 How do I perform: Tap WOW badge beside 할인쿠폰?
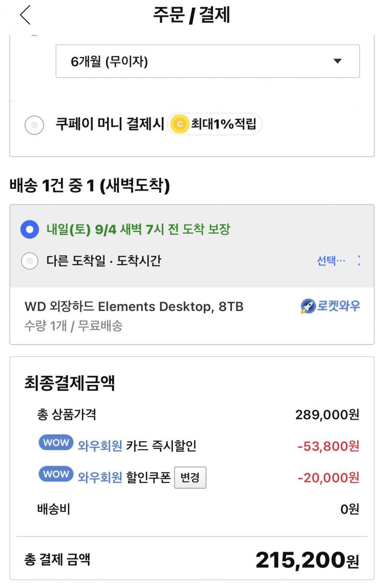[56, 475]
